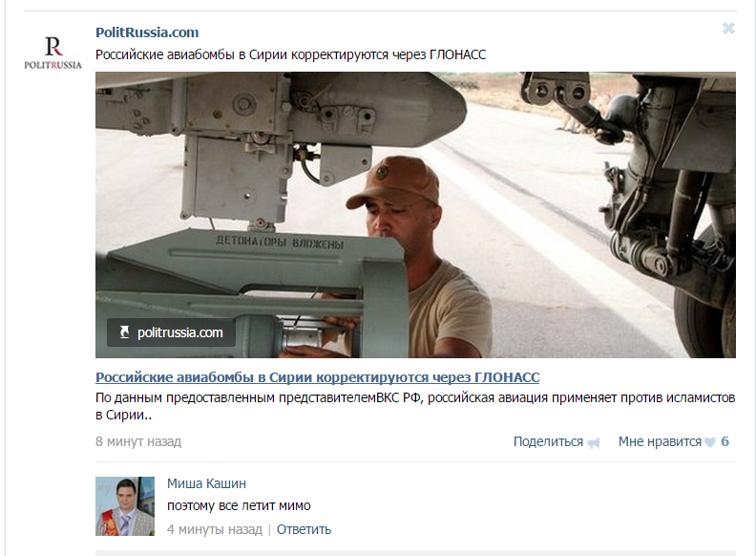756x556 pixels.
Task: Click comment timestamp '4 минуты назад'
Action: point(215,529)
